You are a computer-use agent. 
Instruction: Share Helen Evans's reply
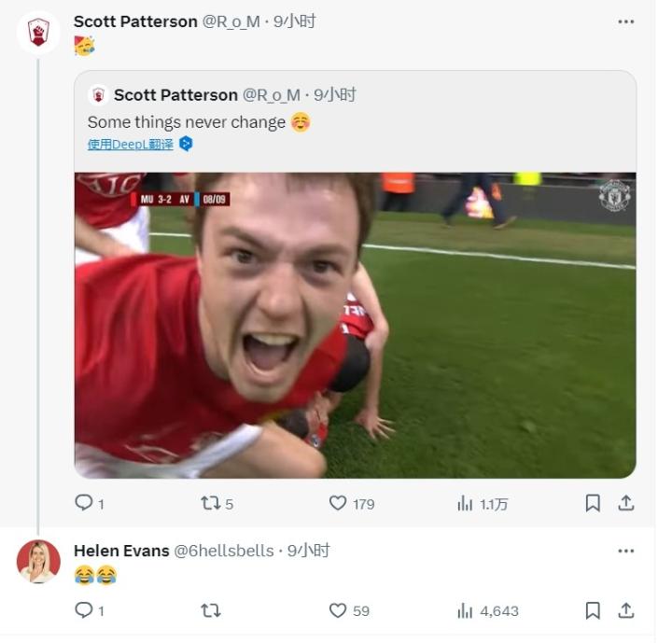click(626, 610)
